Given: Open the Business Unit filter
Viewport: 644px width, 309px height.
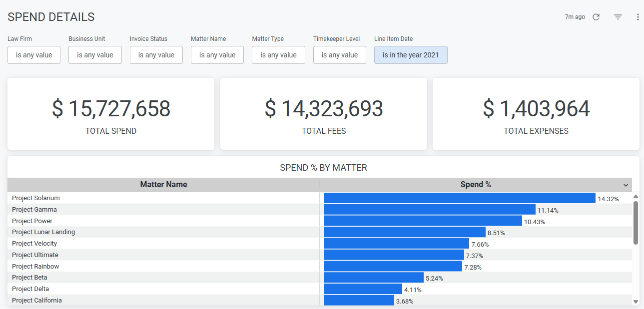Looking at the screenshot, I should [95, 55].
